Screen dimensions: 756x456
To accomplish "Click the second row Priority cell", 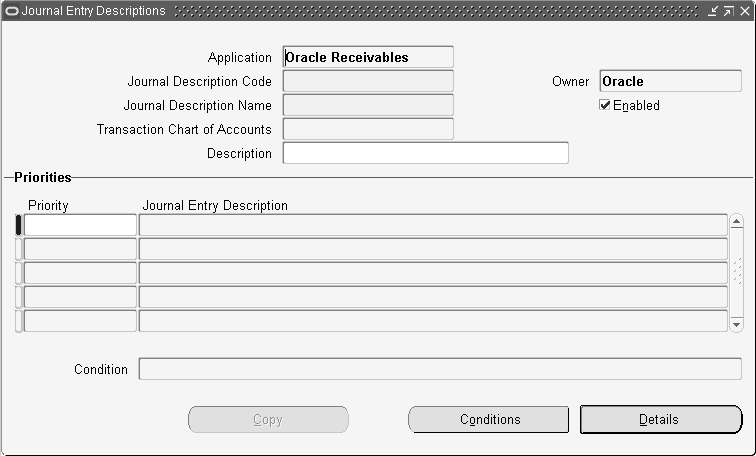I will 80,249.
